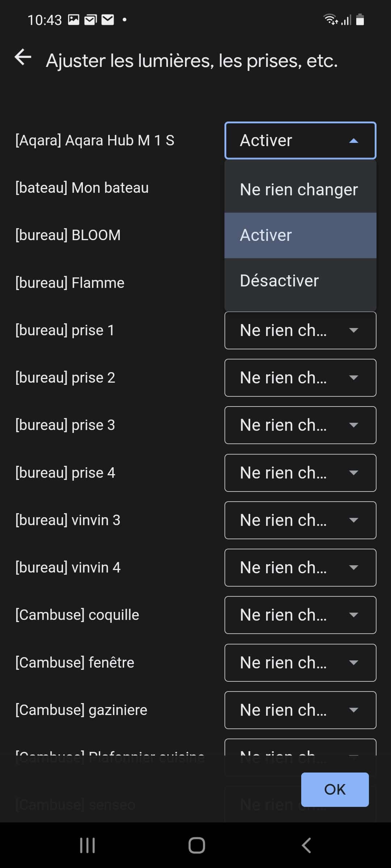Screen dimensions: 391x868
Task: Expand the [bureau] vinvin 4 dropdown
Action: tap(300, 567)
